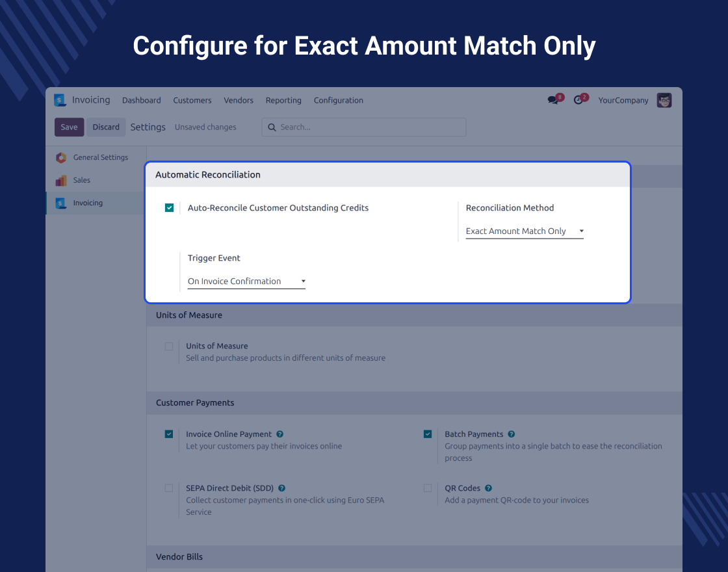Viewport: 728px width, 572px height.
Task: Click the General Settings sidebar icon
Action: [61, 157]
